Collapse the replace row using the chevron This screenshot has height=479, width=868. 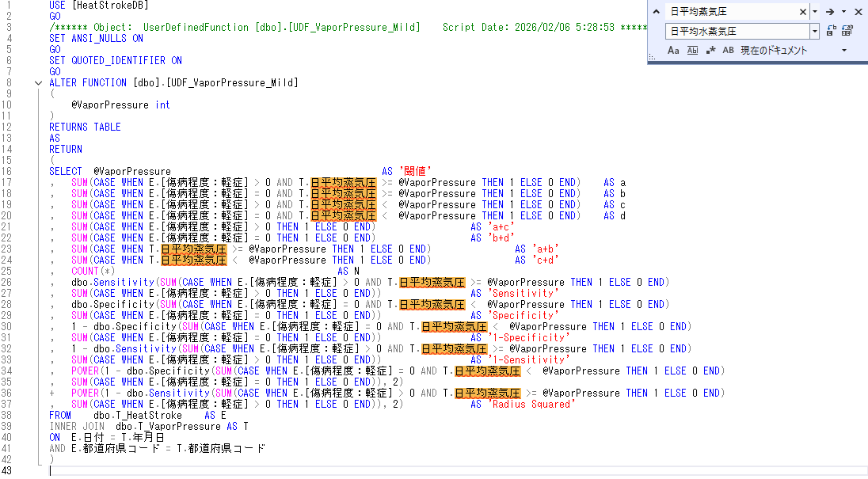657,12
